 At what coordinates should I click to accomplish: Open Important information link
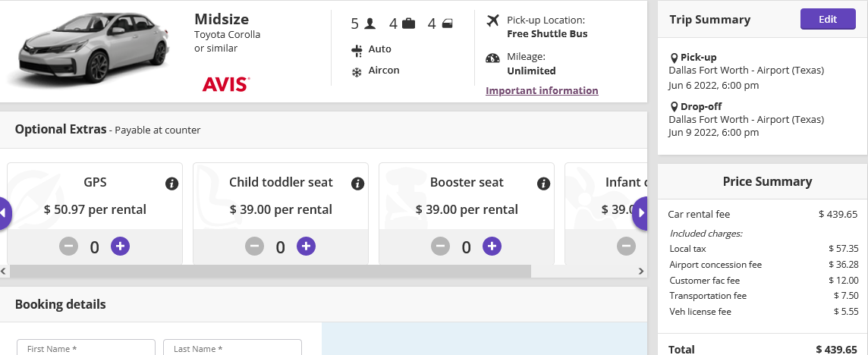[x=542, y=90]
